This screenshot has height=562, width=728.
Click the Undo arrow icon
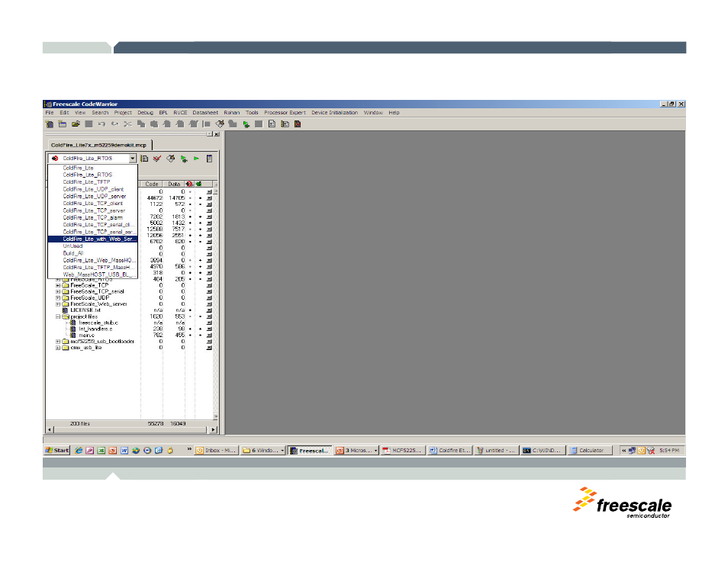point(101,124)
